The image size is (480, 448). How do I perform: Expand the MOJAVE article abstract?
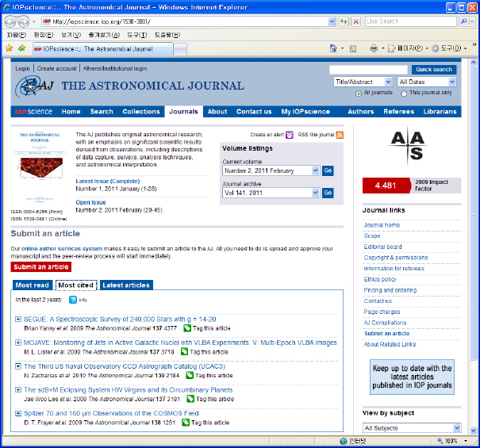click(18, 343)
